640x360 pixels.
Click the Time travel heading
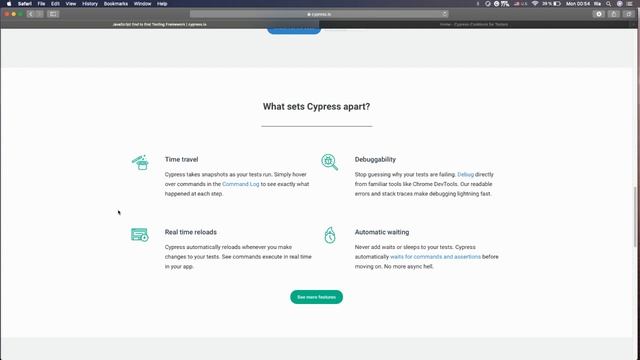pos(181,160)
